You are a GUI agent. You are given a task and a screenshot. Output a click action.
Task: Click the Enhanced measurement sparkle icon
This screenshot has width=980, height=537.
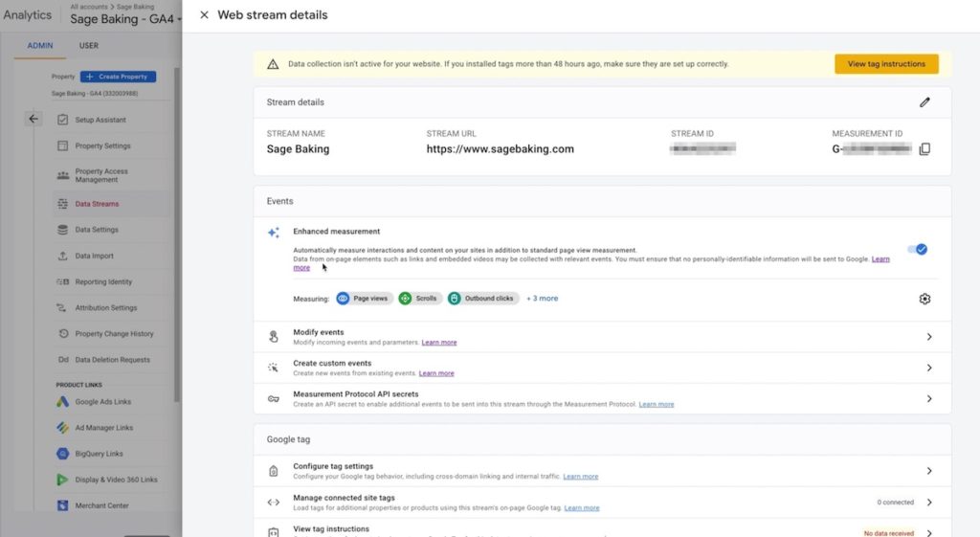point(274,233)
